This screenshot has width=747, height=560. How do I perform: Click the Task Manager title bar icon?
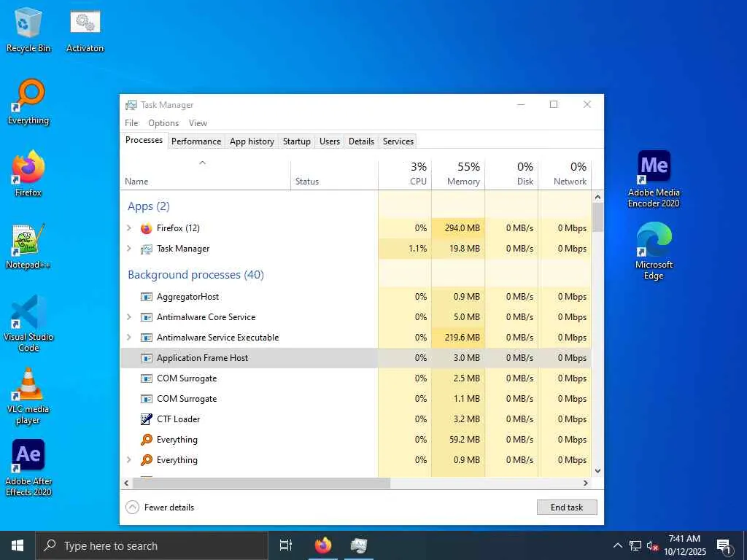(x=131, y=105)
